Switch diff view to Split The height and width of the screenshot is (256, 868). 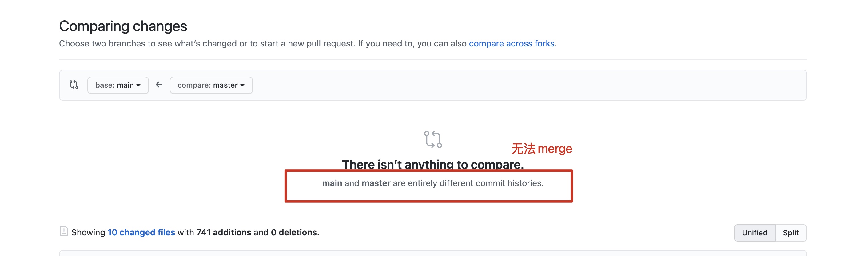[x=791, y=233]
